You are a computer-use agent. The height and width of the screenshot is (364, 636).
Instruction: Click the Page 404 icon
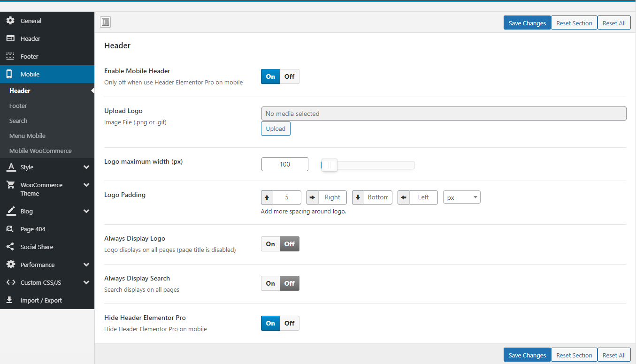point(10,229)
